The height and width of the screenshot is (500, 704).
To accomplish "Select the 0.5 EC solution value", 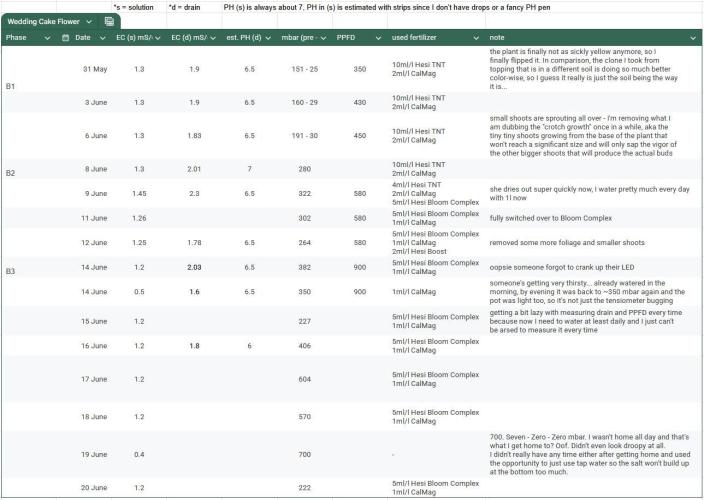I will [139, 292].
